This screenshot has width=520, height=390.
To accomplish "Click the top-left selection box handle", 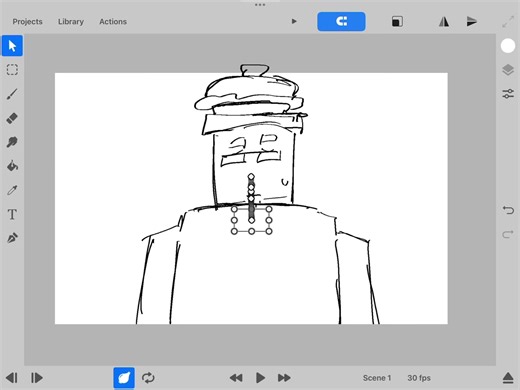I will coord(234,209).
